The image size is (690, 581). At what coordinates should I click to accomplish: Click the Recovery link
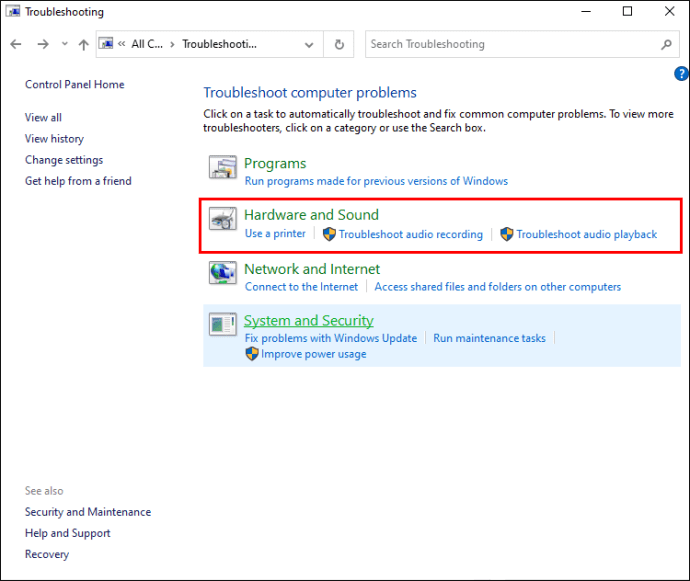click(x=47, y=554)
